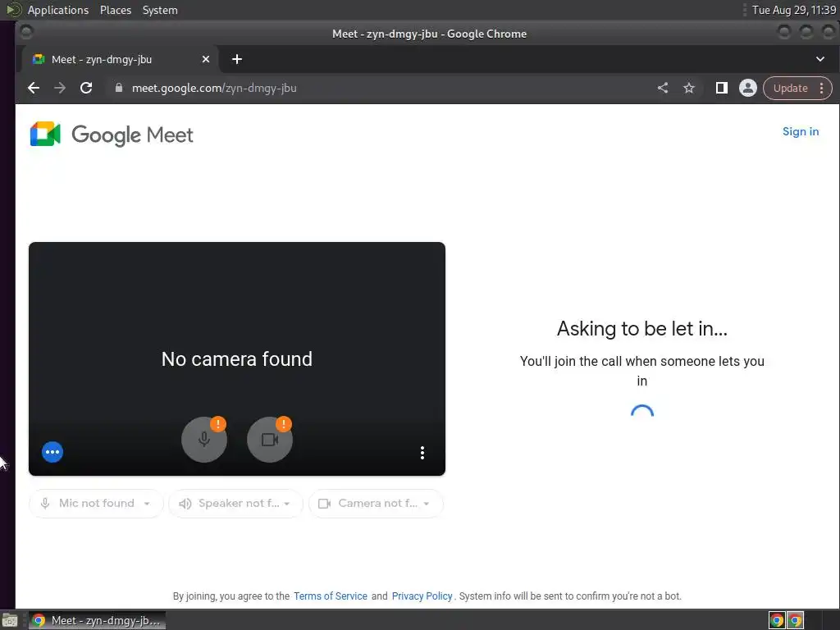Open the Chrome profile avatar
The image size is (840, 630).
click(x=748, y=88)
